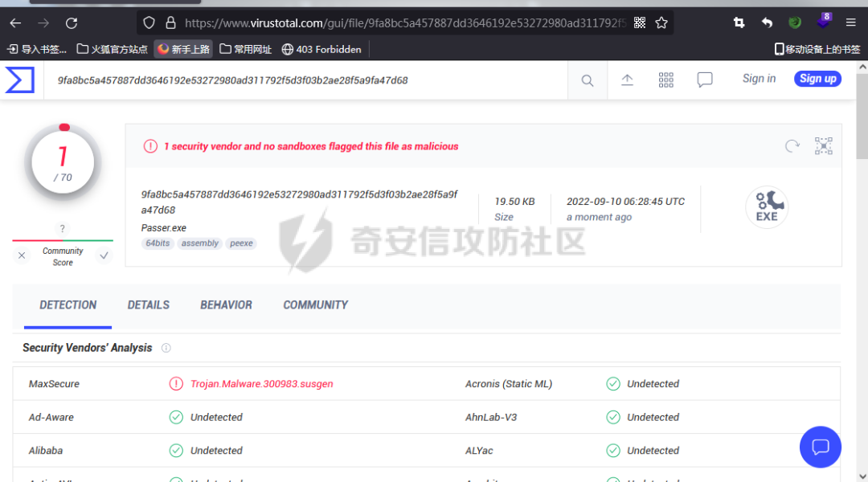The height and width of the screenshot is (482, 868).
Task: Click the AhnLab-V3 vendor name
Action: tap(491, 417)
